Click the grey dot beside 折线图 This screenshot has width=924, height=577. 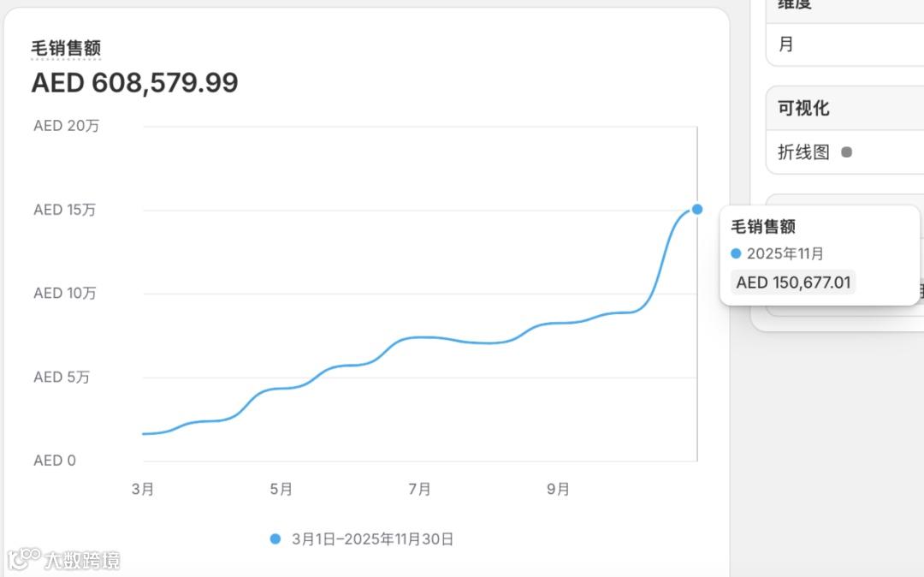pyautogui.click(x=846, y=152)
